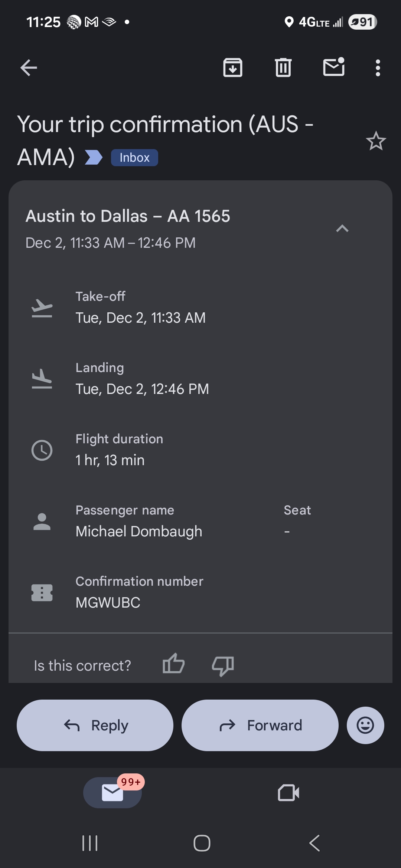Switch to the Meet video tab
401x868 pixels.
coord(288,793)
